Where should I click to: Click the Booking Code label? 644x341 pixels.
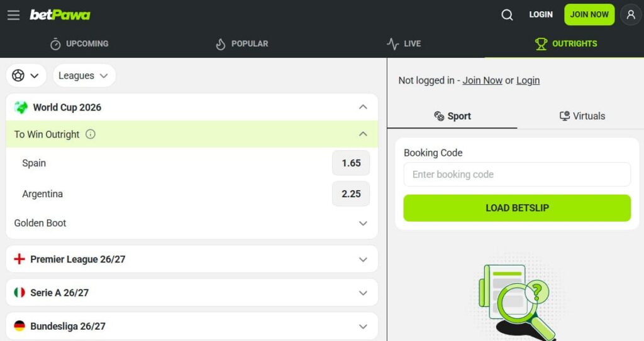pyautogui.click(x=433, y=153)
